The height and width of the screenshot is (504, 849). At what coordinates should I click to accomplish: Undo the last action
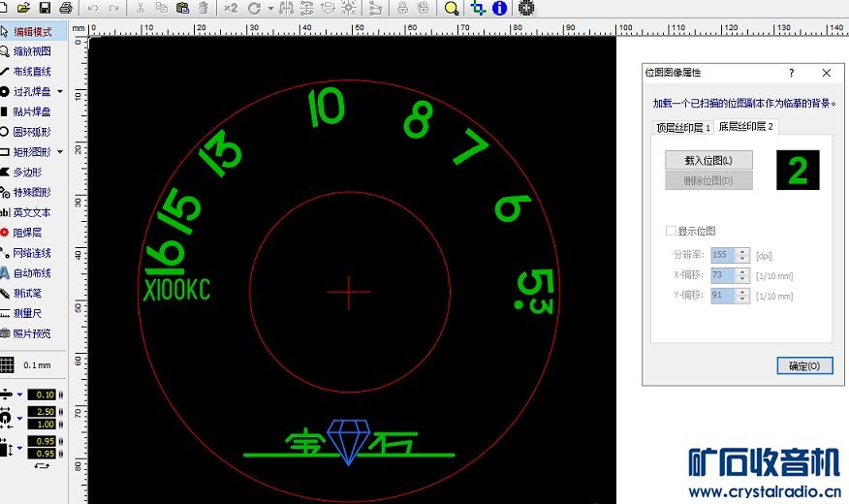point(93,8)
